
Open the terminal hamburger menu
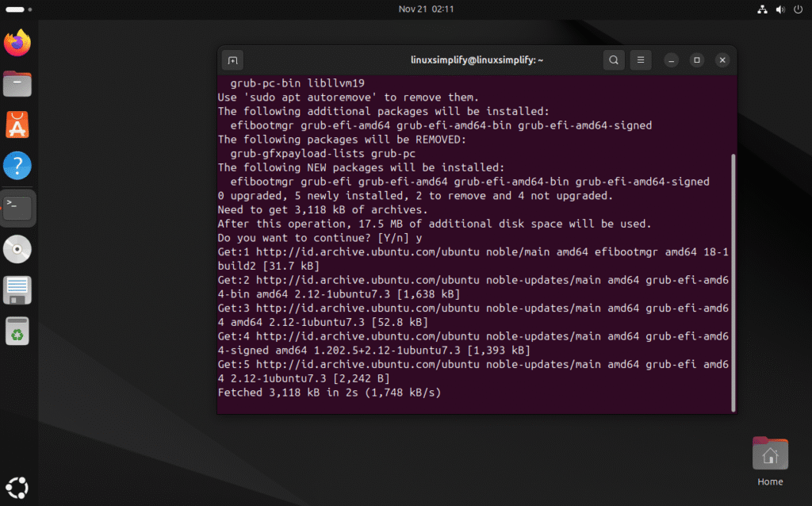pos(640,60)
